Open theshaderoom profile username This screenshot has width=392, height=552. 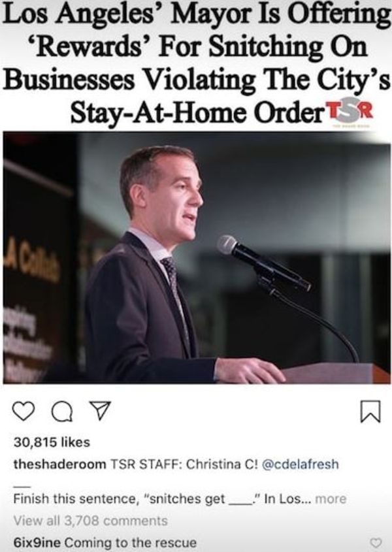coord(59,464)
